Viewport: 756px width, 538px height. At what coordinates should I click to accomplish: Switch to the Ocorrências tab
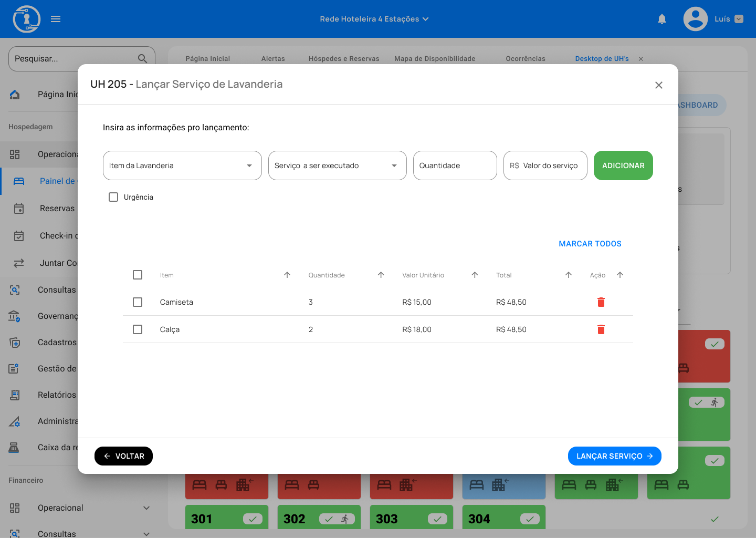point(525,59)
